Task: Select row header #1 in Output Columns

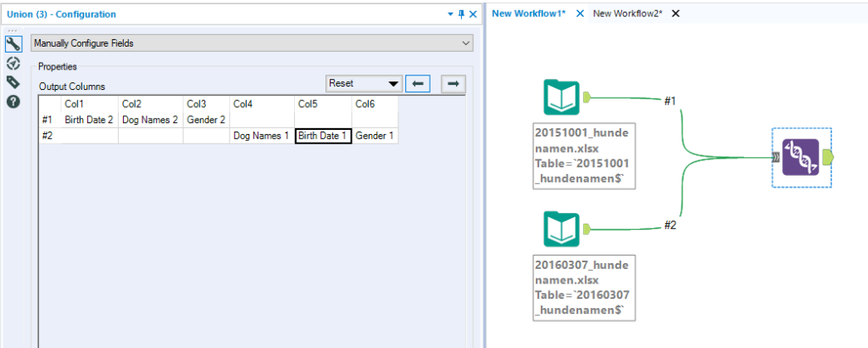Action: click(x=50, y=119)
